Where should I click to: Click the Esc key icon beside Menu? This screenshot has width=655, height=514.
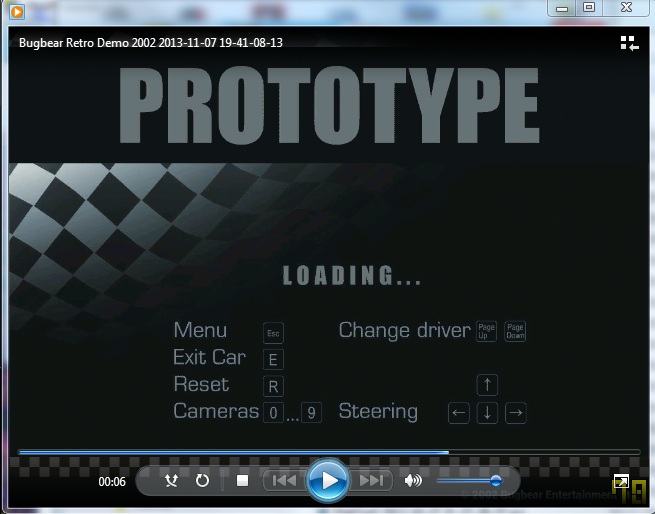(x=273, y=333)
